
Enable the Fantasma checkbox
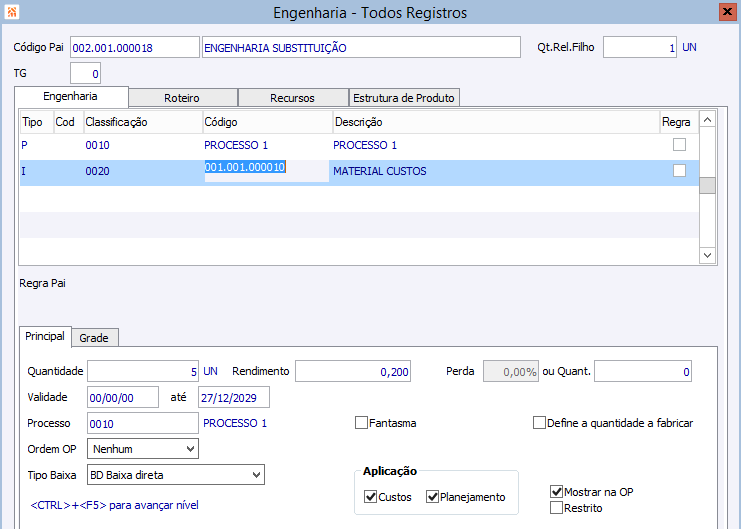coord(362,423)
